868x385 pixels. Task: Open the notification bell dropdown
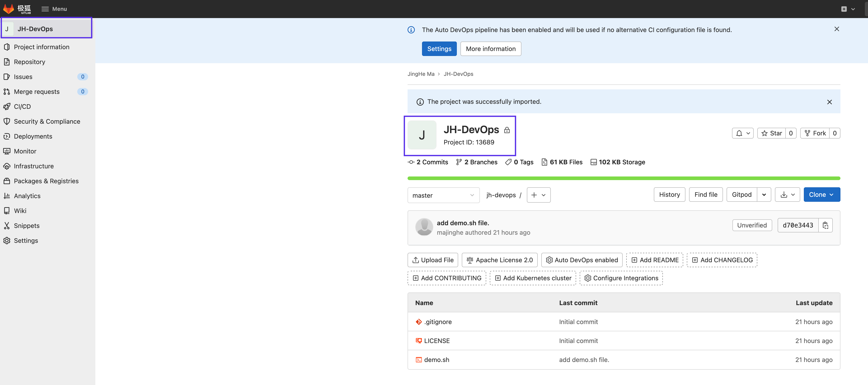pyautogui.click(x=743, y=133)
